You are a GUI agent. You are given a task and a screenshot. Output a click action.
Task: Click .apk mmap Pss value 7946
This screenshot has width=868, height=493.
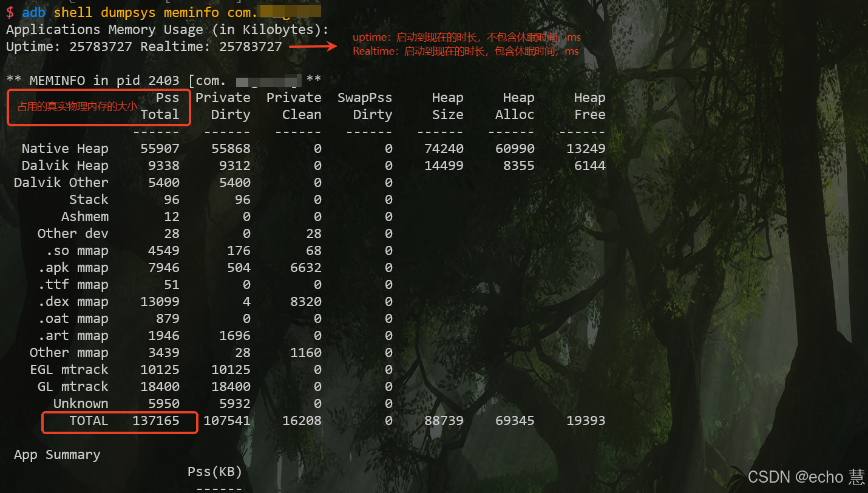pyautogui.click(x=164, y=267)
